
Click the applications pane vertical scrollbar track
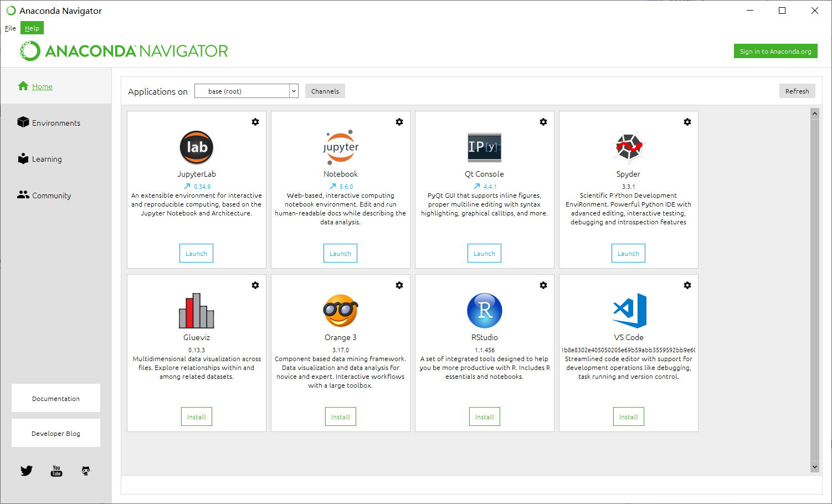tap(814, 290)
